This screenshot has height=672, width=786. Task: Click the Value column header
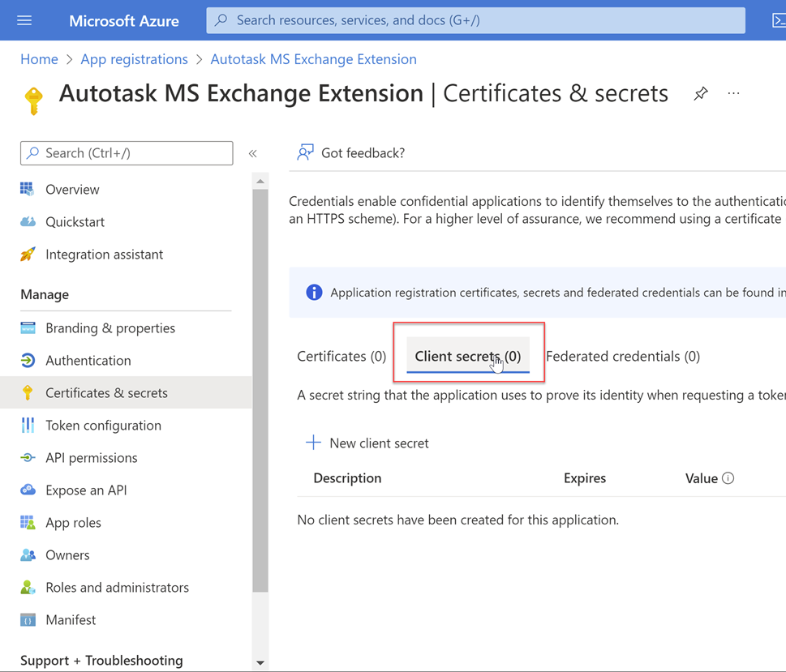[x=702, y=478]
